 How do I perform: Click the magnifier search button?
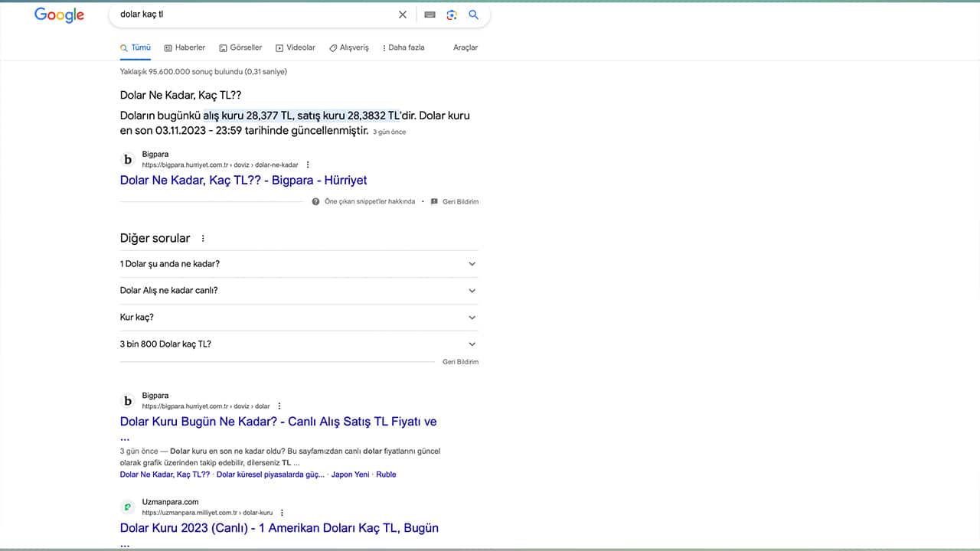point(473,15)
